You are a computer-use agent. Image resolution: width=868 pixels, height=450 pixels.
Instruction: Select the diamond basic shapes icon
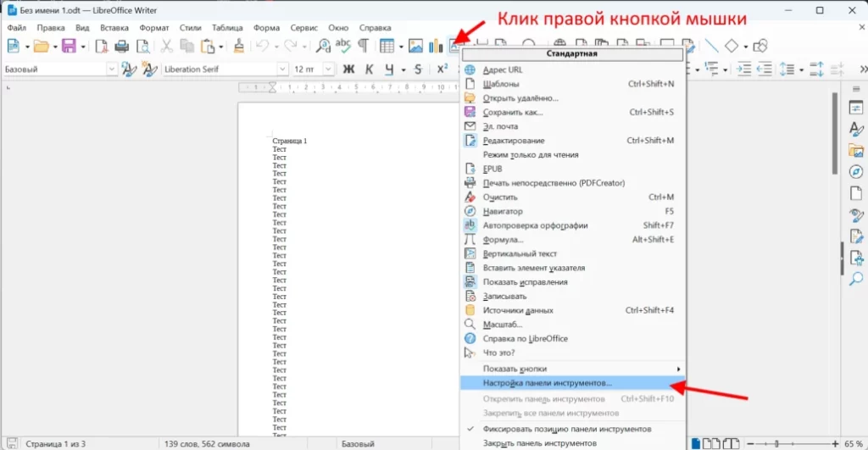point(732,46)
